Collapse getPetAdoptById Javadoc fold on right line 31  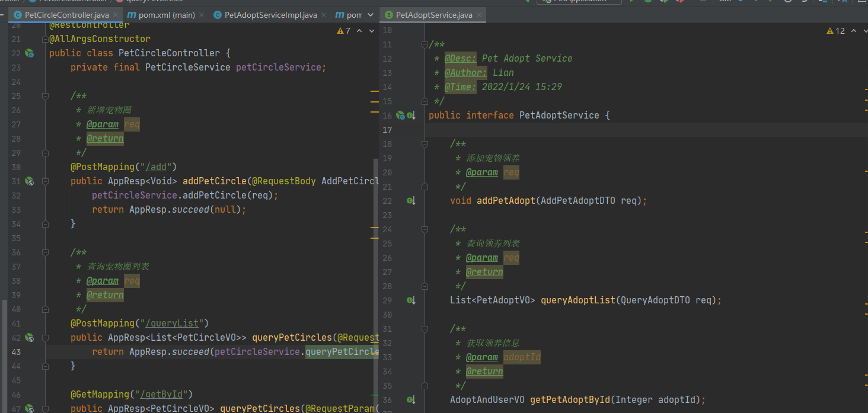coord(425,329)
